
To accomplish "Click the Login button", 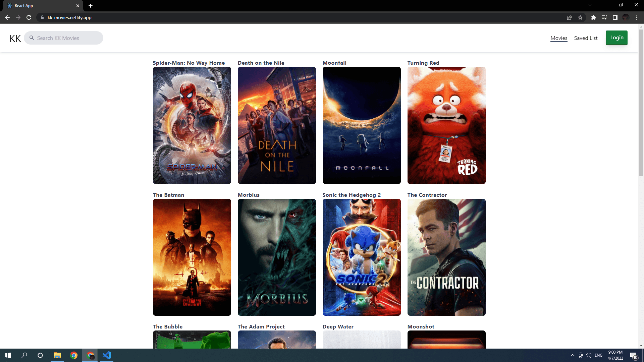I will pyautogui.click(x=616, y=38).
